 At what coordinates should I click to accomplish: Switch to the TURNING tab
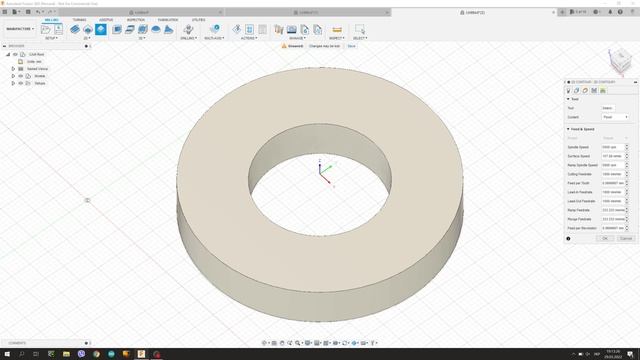tap(80, 20)
